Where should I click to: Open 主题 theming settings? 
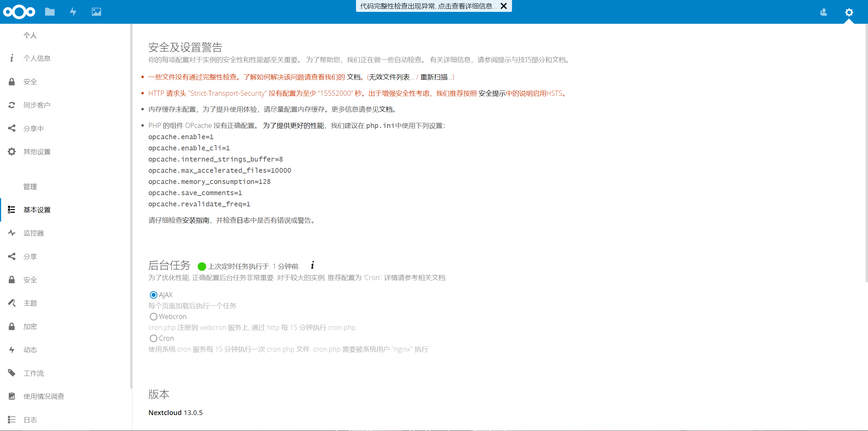[x=30, y=303]
